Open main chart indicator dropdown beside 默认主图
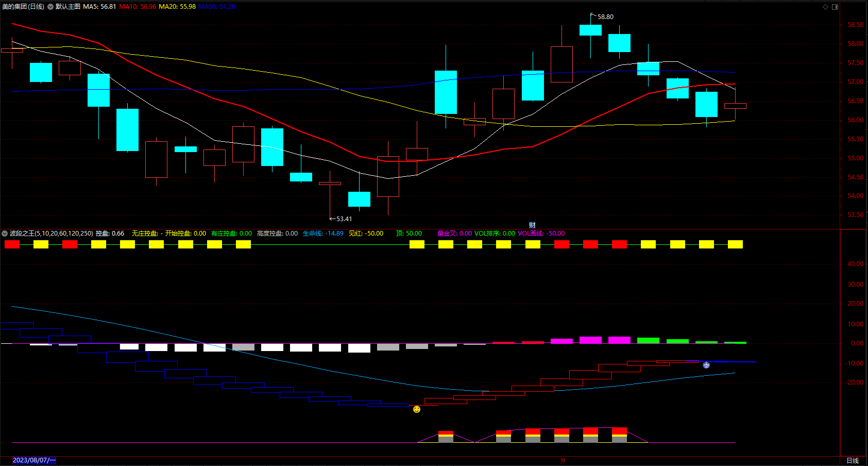 [x=50, y=7]
